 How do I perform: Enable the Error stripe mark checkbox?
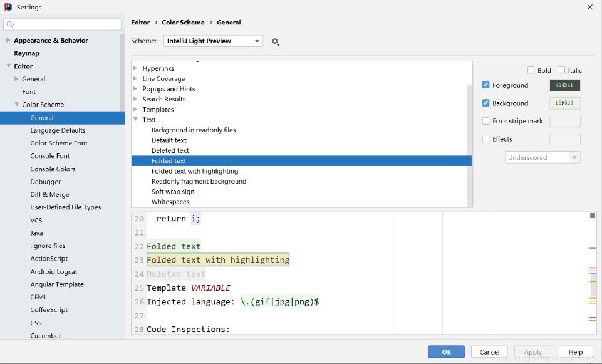tap(485, 121)
